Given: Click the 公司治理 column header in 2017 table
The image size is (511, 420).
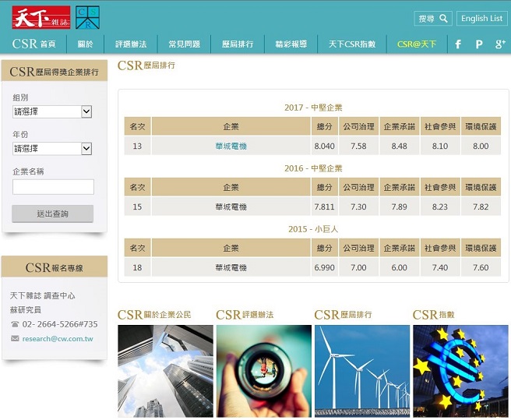Looking at the screenshot, I should click(x=358, y=126).
